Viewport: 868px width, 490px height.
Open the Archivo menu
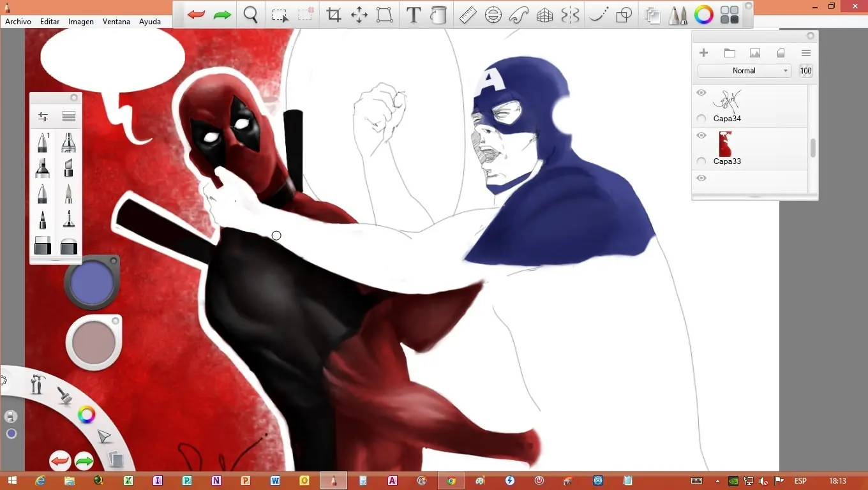tap(18, 22)
